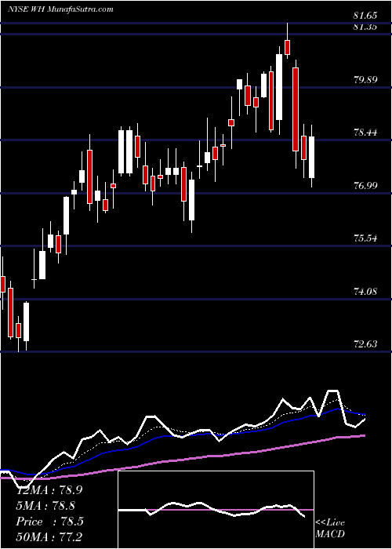Select the 81.65 price level label

(365, 16)
